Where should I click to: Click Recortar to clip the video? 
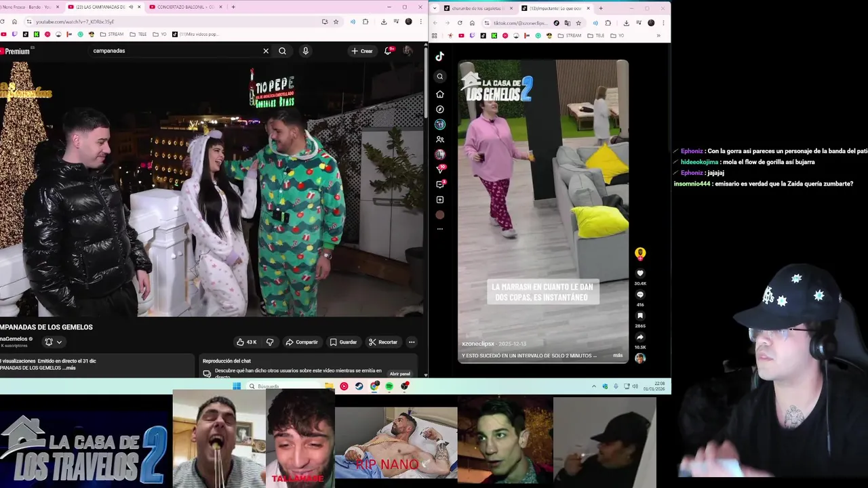383,342
